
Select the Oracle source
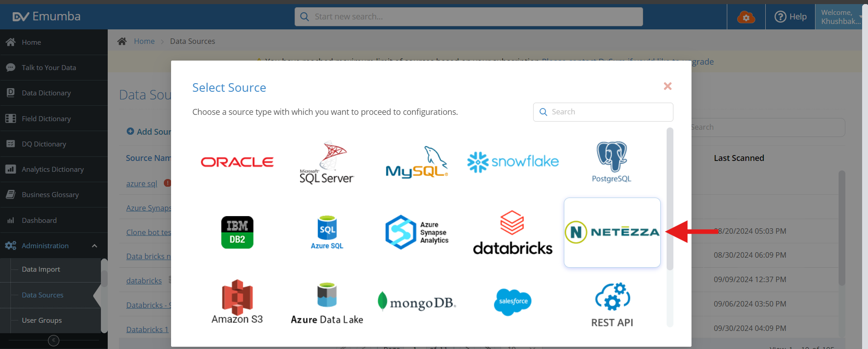click(x=237, y=162)
